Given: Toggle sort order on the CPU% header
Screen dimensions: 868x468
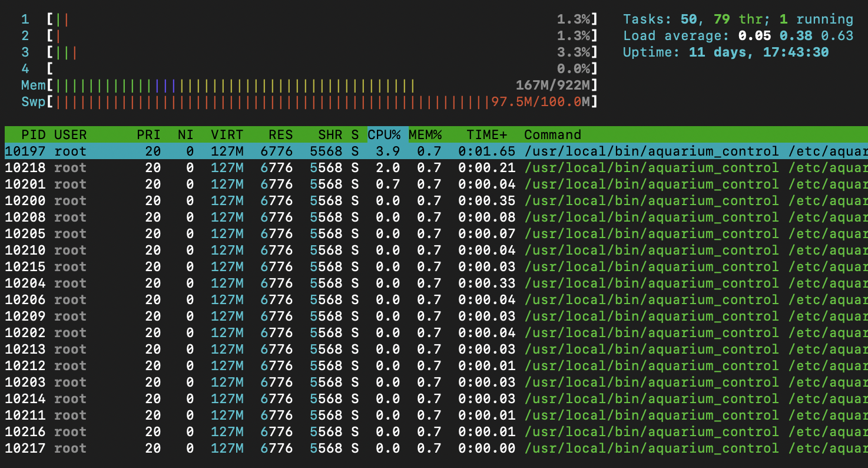Looking at the screenshot, I should coord(384,134).
